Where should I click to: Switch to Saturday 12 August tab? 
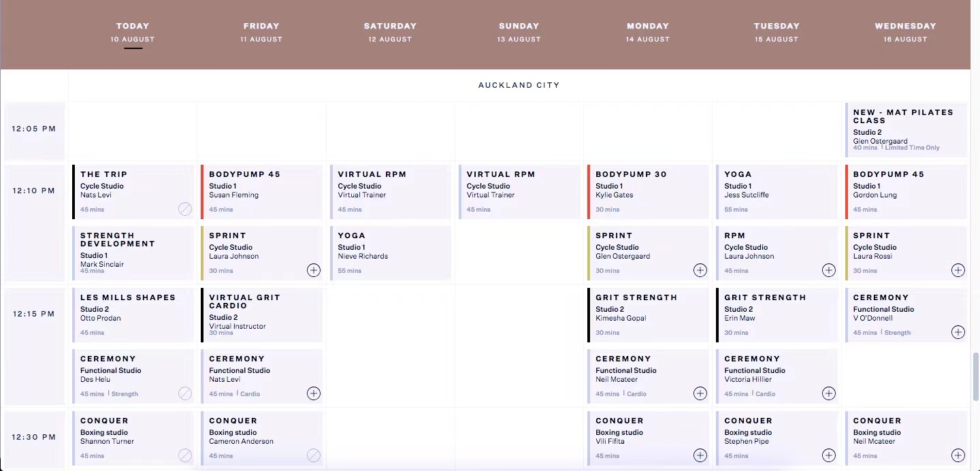tap(390, 32)
